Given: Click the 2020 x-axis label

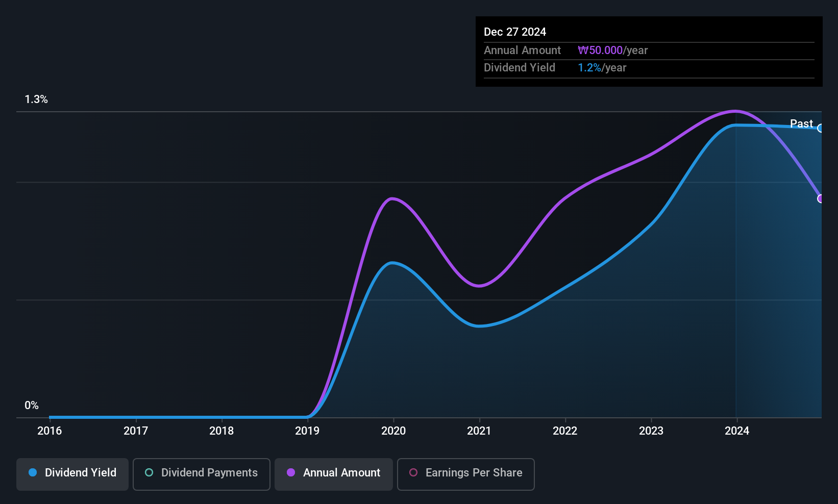Looking at the screenshot, I should pos(393,431).
